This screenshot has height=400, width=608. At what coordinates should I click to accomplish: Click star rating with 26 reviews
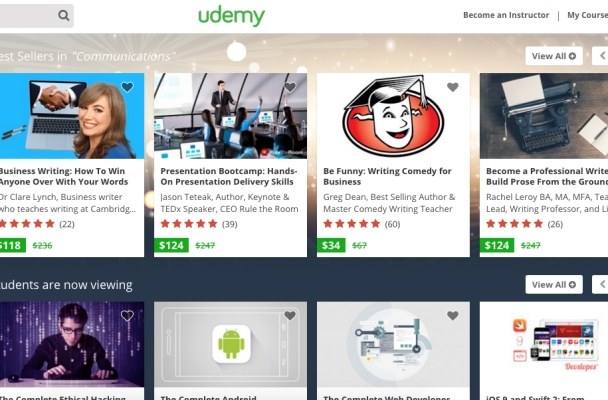(x=525, y=224)
